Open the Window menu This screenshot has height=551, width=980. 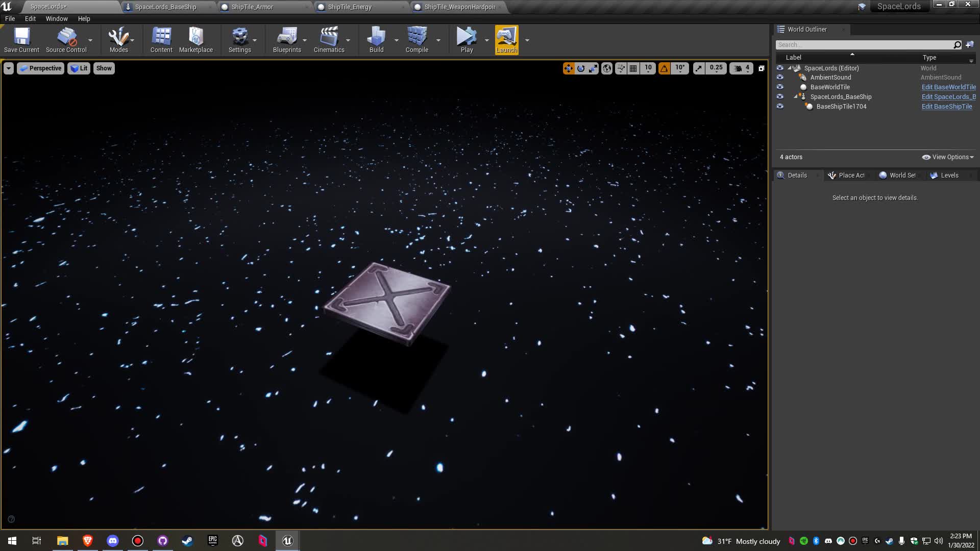tap(56, 18)
